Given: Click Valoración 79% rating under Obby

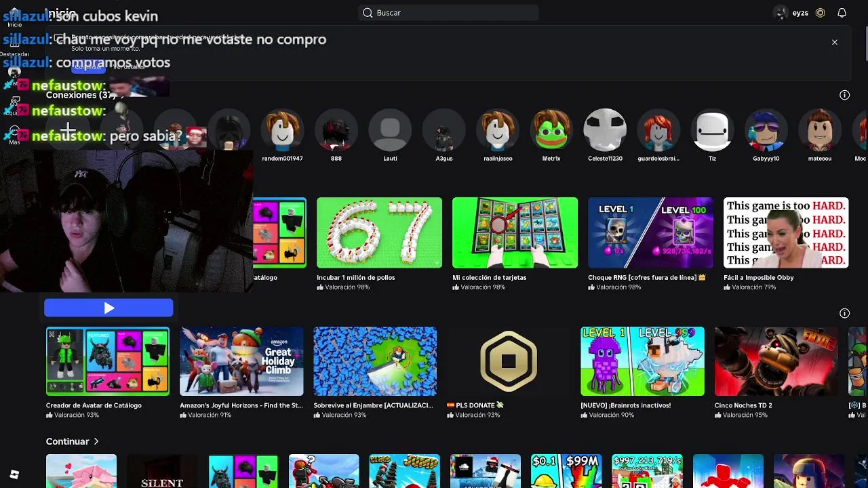Looking at the screenshot, I should 749,287.
